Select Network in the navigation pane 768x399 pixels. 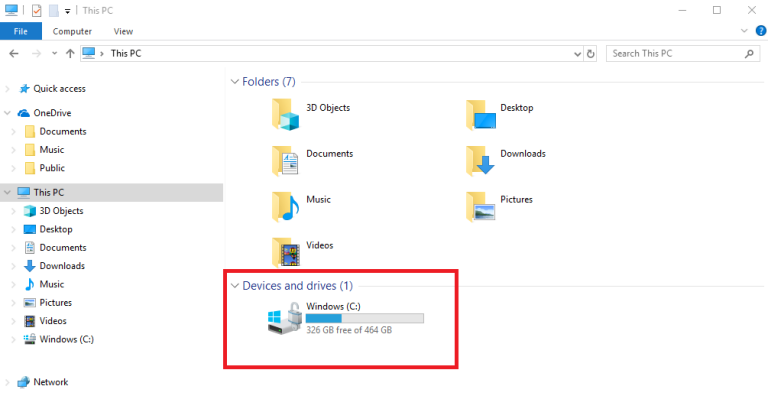(50, 382)
